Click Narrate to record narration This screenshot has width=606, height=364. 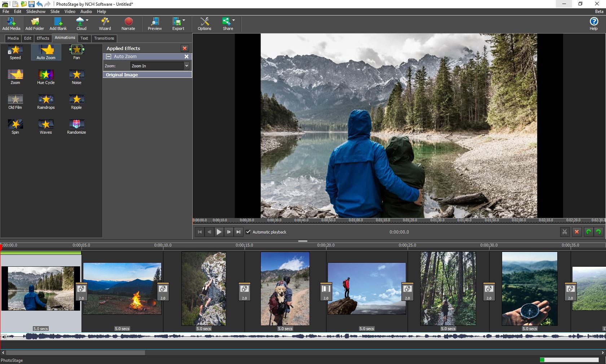tap(128, 23)
